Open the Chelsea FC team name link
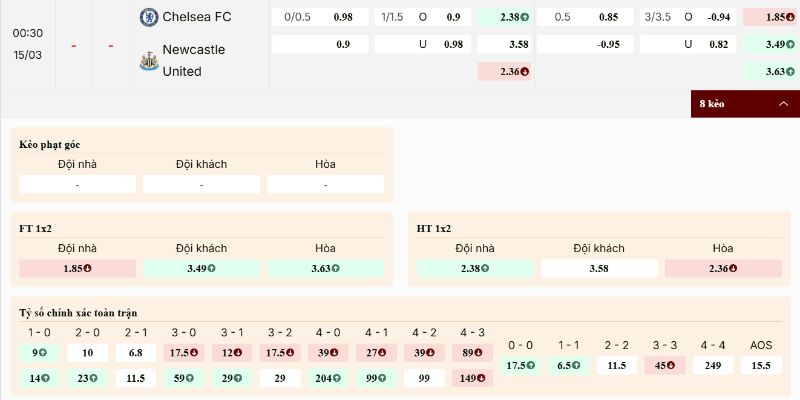This screenshot has height=400, width=800. (196, 16)
